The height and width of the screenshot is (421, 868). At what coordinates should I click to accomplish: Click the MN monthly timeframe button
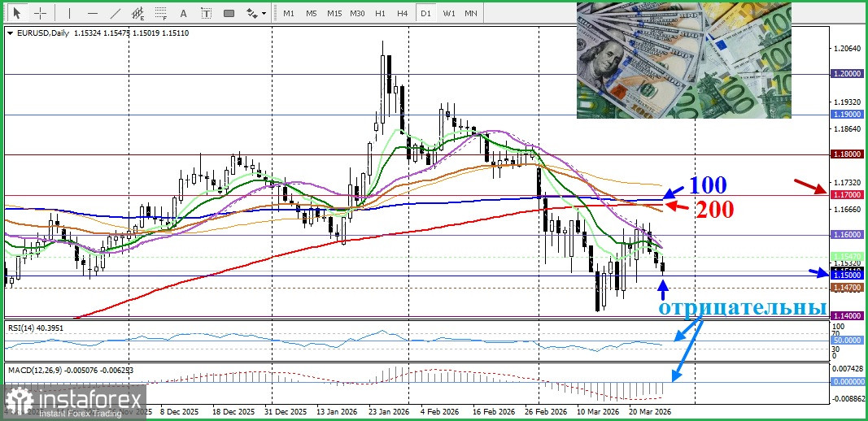471,13
